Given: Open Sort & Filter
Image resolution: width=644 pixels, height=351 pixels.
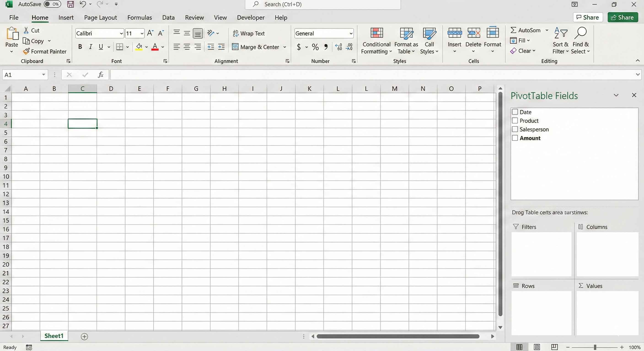Looking at the screenshot, I should (560, 41).
